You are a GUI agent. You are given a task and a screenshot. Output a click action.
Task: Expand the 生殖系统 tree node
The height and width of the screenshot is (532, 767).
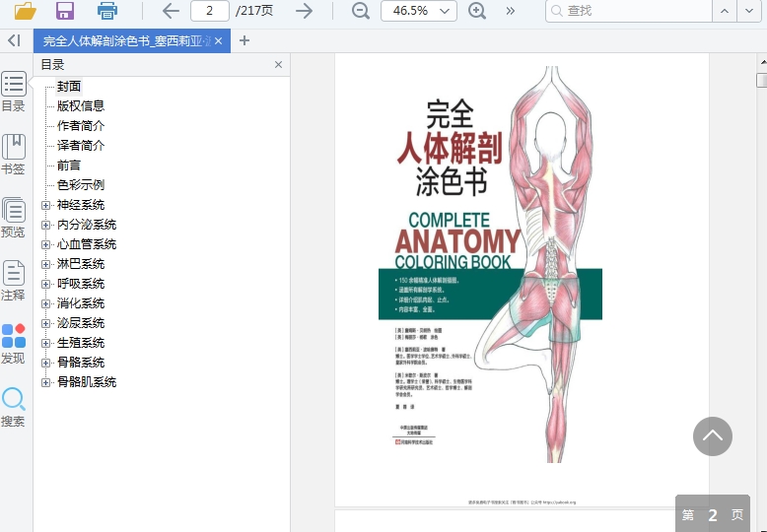click(45, 343)
